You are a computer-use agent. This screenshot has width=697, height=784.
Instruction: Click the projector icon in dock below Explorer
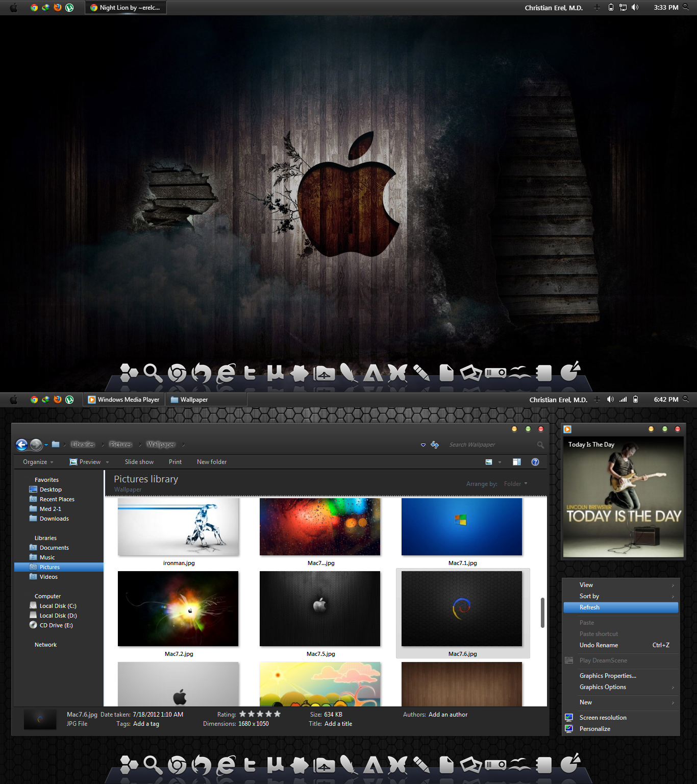point(495,765)
